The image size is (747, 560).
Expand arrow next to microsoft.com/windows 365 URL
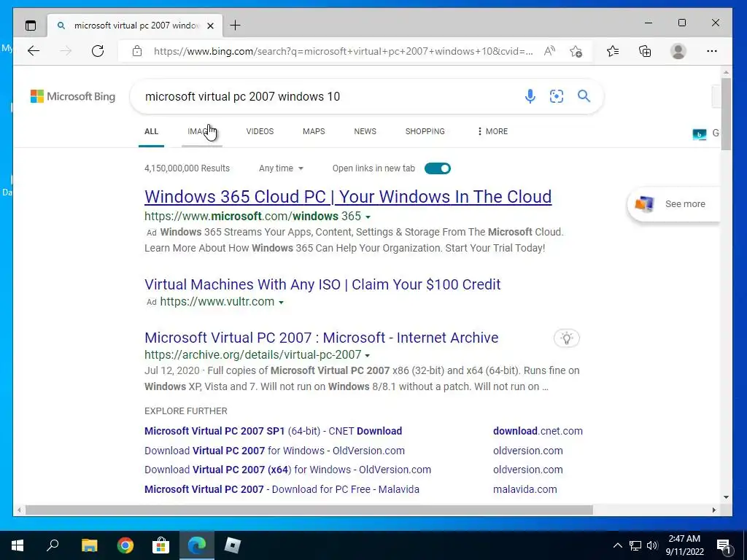(368, 217)
